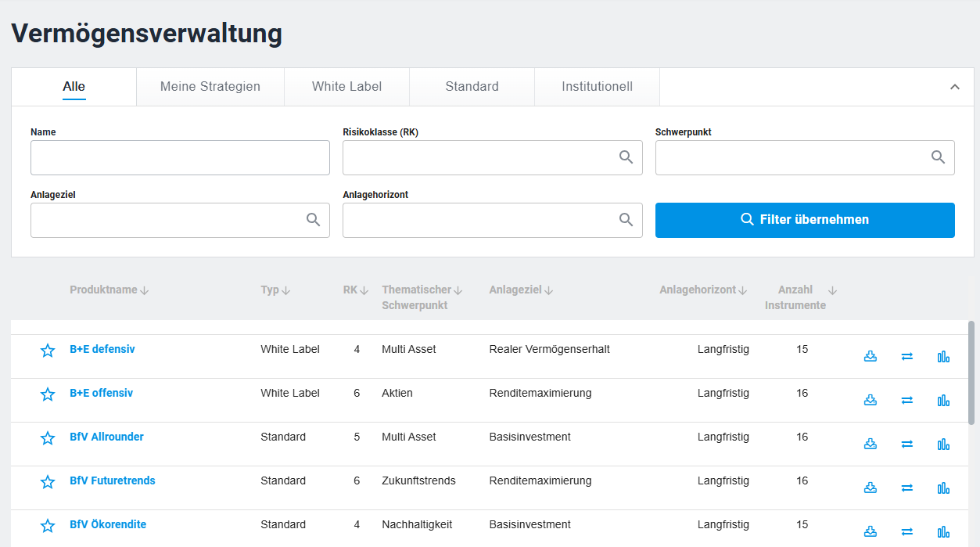Screen dimensions: 980x547
Task: Download the B+E defensiv strategy document
Action: [871, 356]
